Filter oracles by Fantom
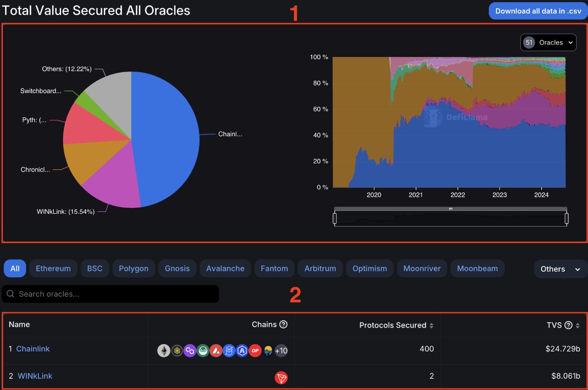Screen dimensions: 588x390 [x=274, y=268]
